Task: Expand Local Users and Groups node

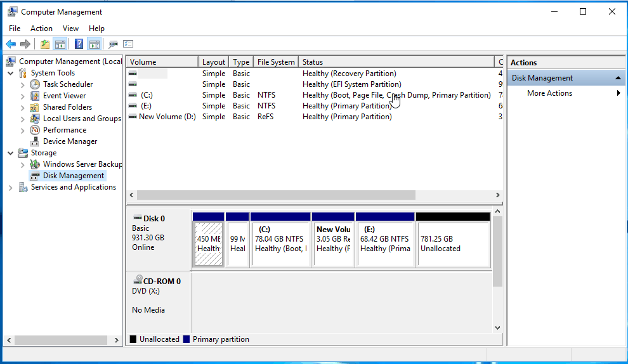Action: pyautogui.click(x=22, y=119)
